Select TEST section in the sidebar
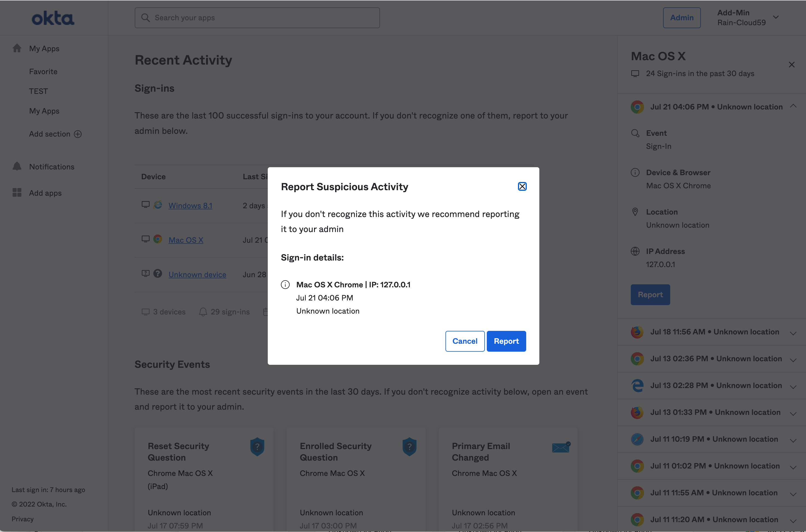 click(x=38, y=91)
